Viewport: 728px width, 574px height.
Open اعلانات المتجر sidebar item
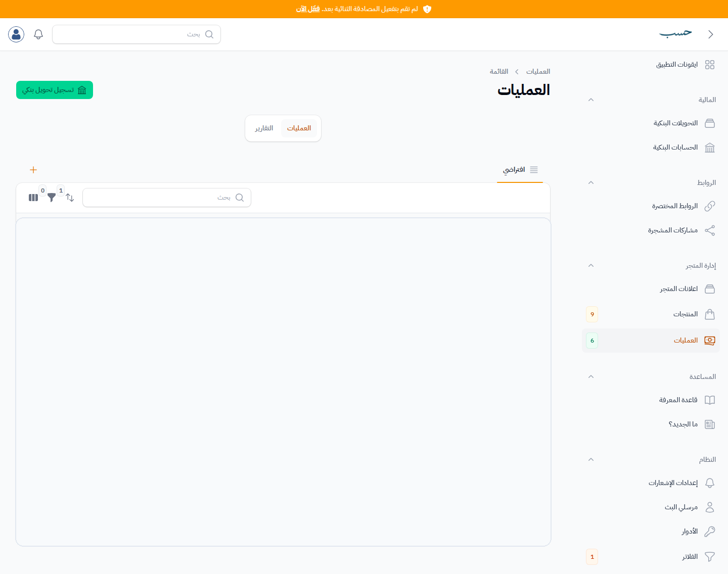(651, 289)
